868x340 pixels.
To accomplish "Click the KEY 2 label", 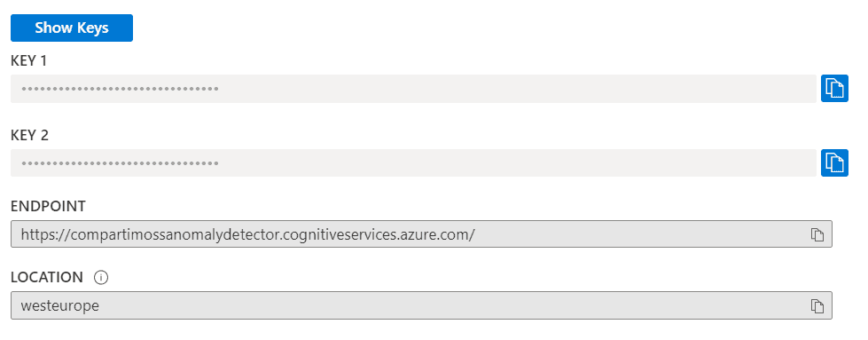I will click(29, 135).
